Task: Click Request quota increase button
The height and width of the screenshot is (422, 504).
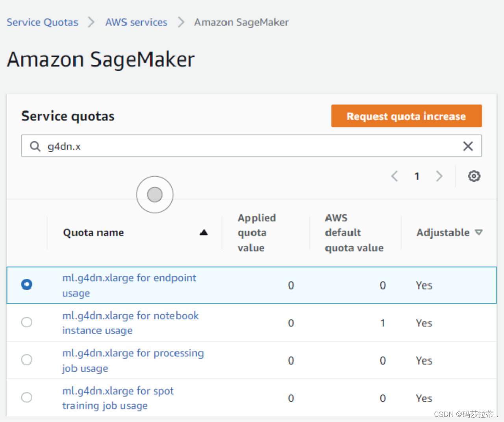Action: pyautogui.click(x=406, y=116)
